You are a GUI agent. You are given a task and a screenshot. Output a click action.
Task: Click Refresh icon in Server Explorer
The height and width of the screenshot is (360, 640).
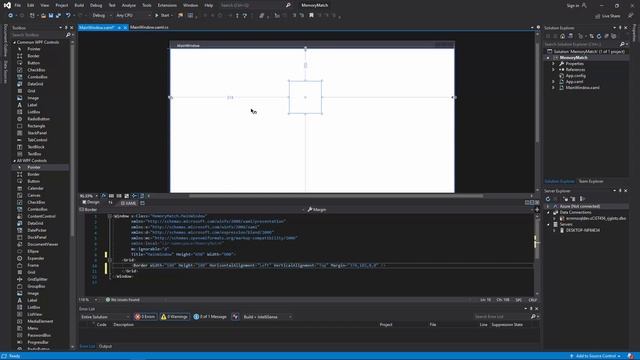tap(548, 199)
